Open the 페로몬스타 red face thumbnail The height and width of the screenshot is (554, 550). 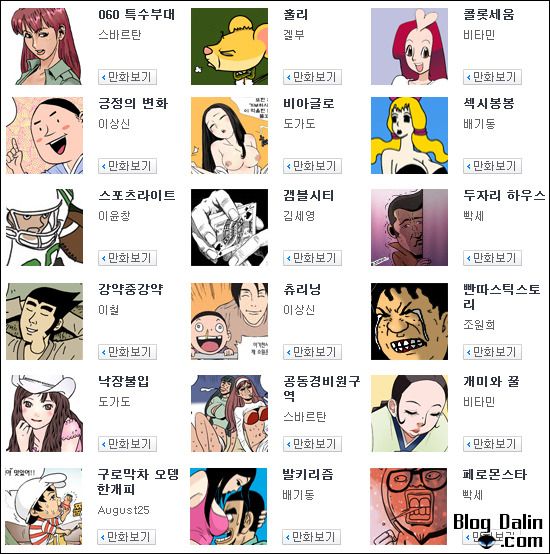[408, 506]
